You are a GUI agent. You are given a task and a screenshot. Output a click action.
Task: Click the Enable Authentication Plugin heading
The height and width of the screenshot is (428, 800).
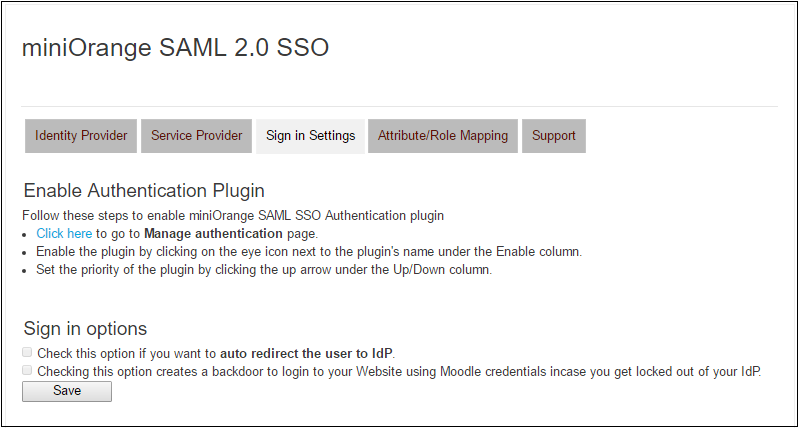(x=144, y=191)
